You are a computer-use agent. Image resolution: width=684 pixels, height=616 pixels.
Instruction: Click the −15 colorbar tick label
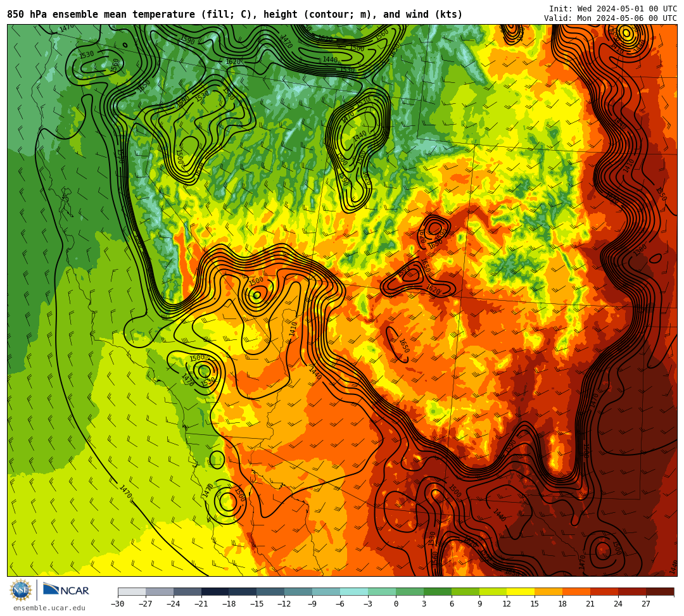256,604
